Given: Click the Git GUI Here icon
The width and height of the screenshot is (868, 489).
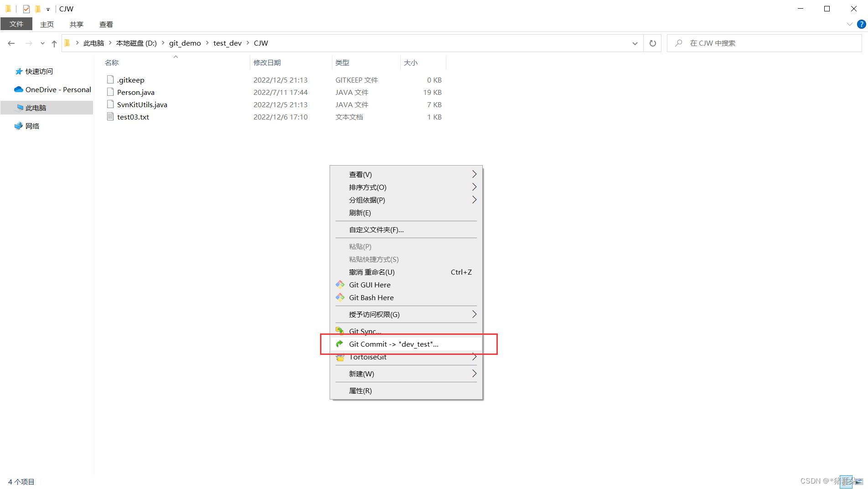Looking at the screenshot, I should (x=340, y=285).
